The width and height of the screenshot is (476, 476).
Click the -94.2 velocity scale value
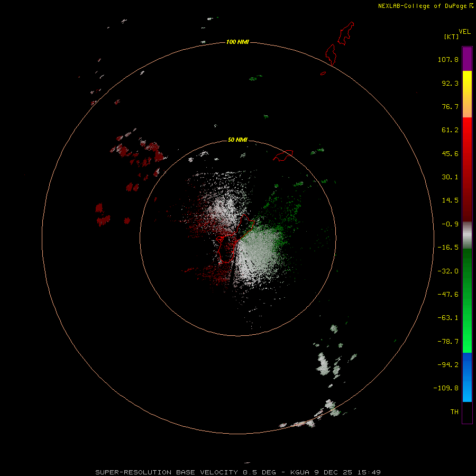(448, 365)
